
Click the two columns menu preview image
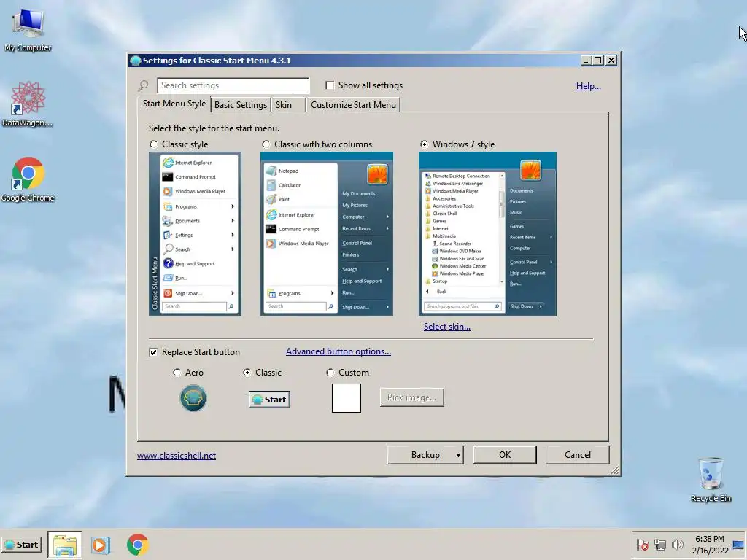pos(327,234)
